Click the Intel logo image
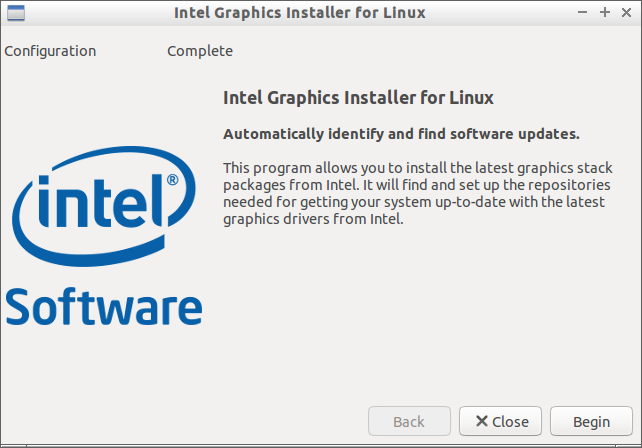The image size is (642, 448). click(104, 206)
